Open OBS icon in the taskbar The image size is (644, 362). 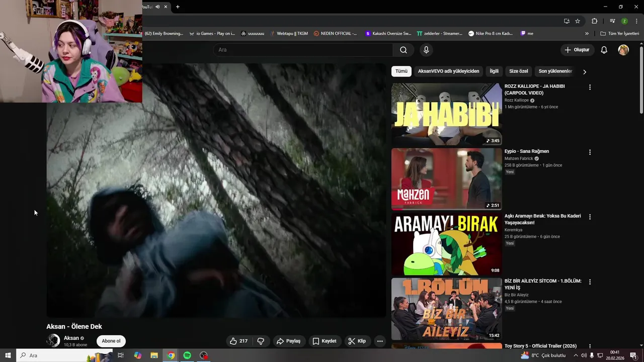204,355
